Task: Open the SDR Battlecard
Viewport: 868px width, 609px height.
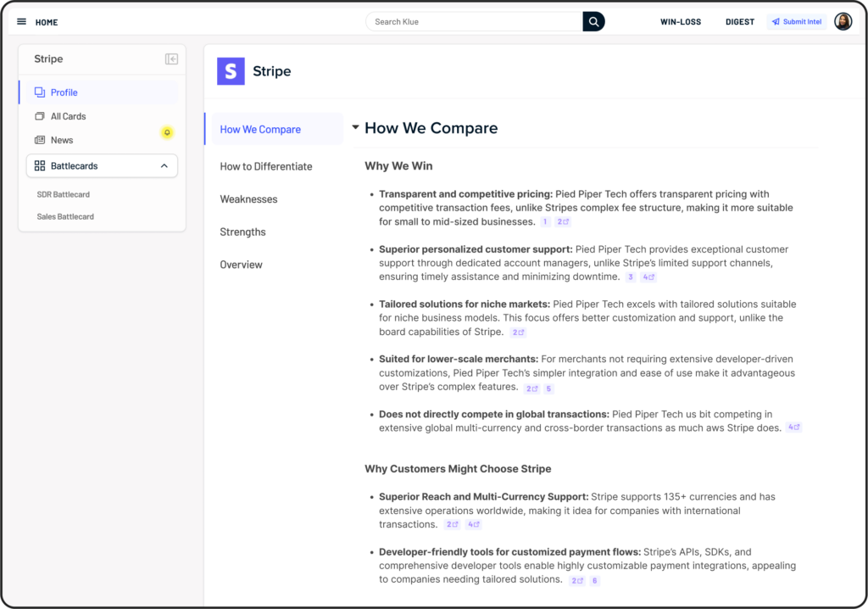Action: (64, 195)
